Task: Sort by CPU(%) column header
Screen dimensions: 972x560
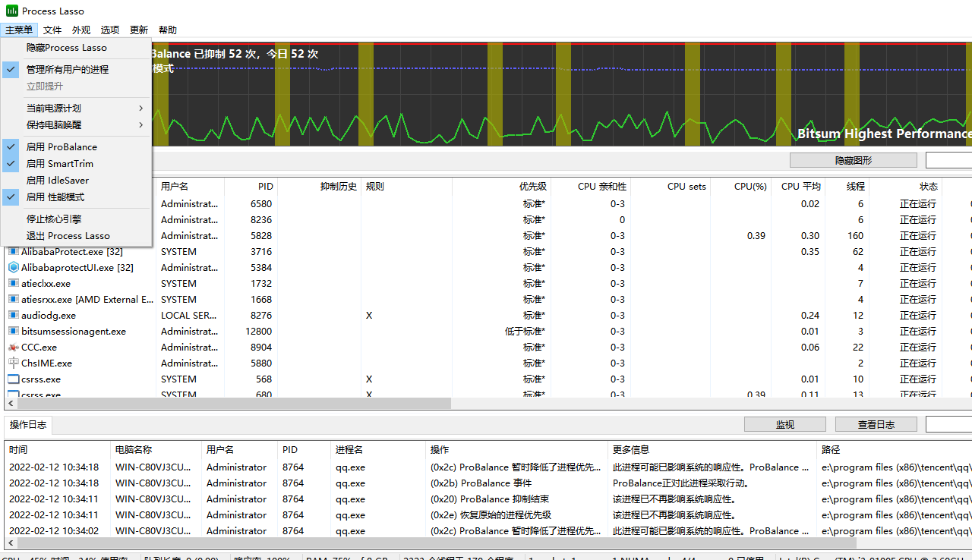Action: pyautogui.click(x=740, y=186)
